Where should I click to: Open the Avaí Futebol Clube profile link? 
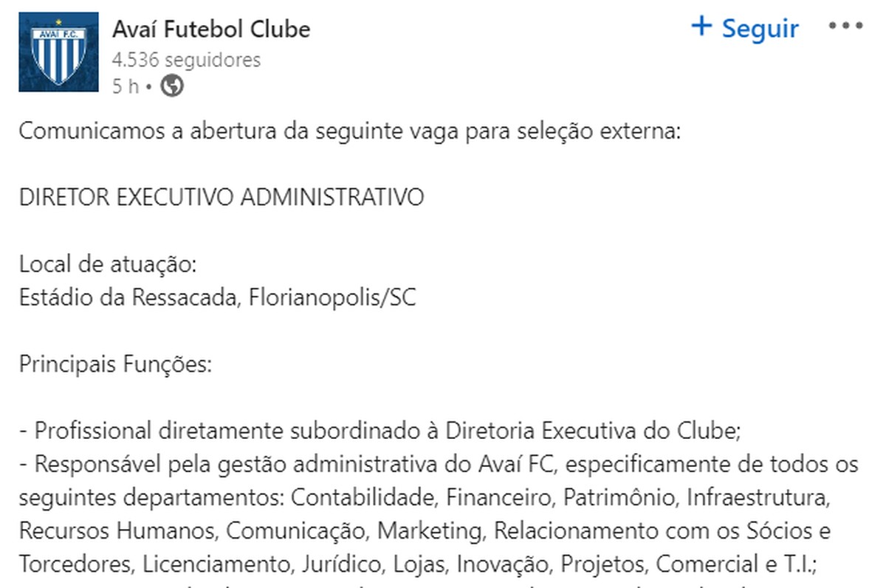210,30
